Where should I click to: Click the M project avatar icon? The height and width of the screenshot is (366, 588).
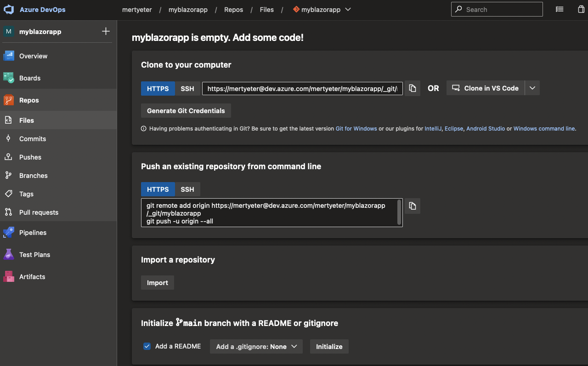(x=9, y=31)
